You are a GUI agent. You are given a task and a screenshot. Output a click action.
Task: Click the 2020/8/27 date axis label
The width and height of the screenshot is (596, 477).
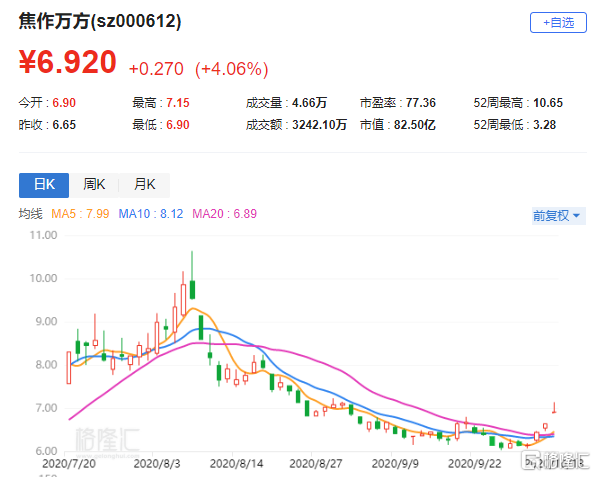click(x=315, y=464)
